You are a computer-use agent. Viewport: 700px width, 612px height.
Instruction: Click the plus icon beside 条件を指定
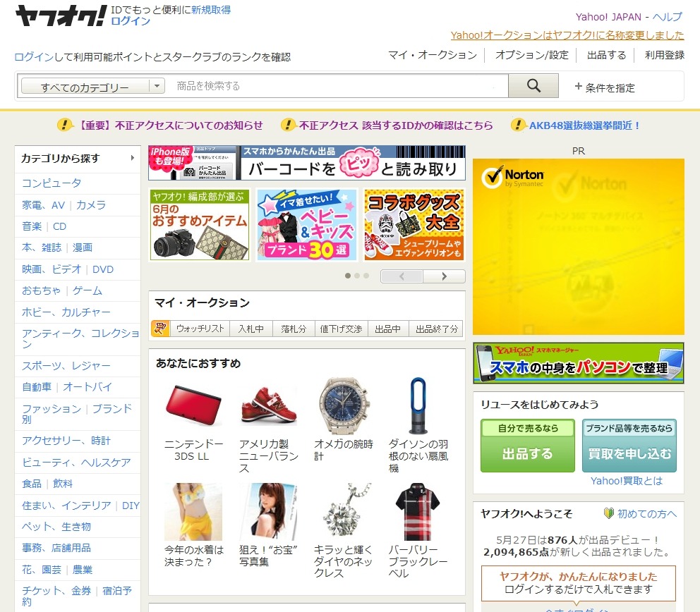(578, 87)
